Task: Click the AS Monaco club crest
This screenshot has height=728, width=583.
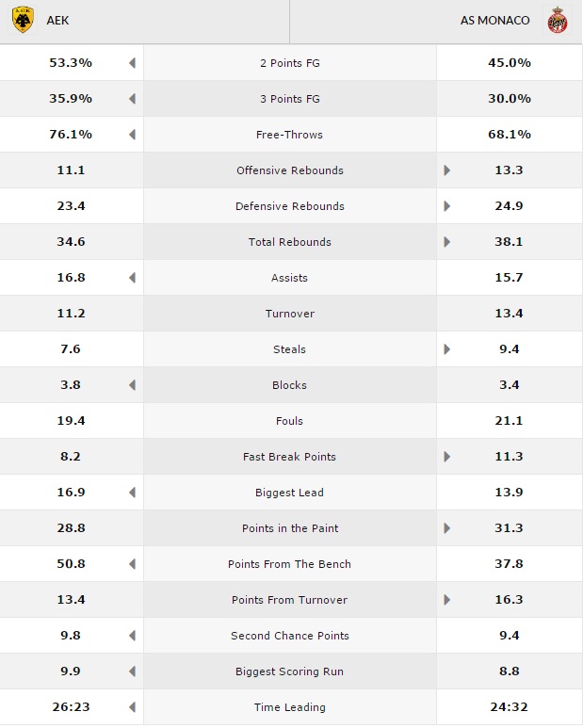Action: pyautogui.click(x=559, y=21)
